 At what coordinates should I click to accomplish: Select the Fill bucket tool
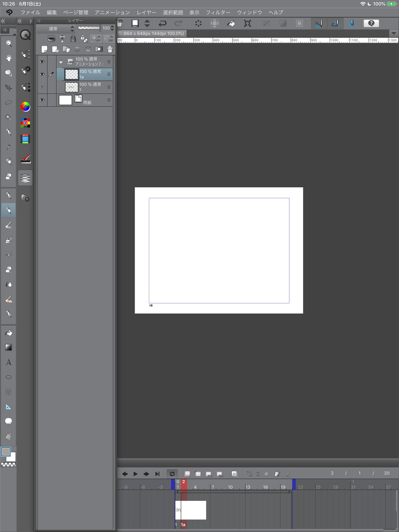coord(8,333)
